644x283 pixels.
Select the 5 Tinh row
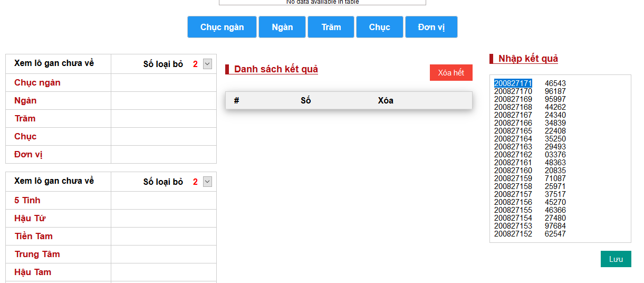coord(27,201)
